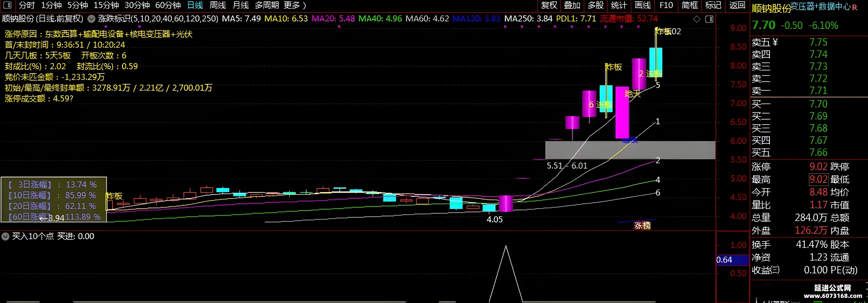This screenshot has width=868, height=303.
Task: Click the gray 5.51-6.01 price zone band
Action: click(630, 150)
